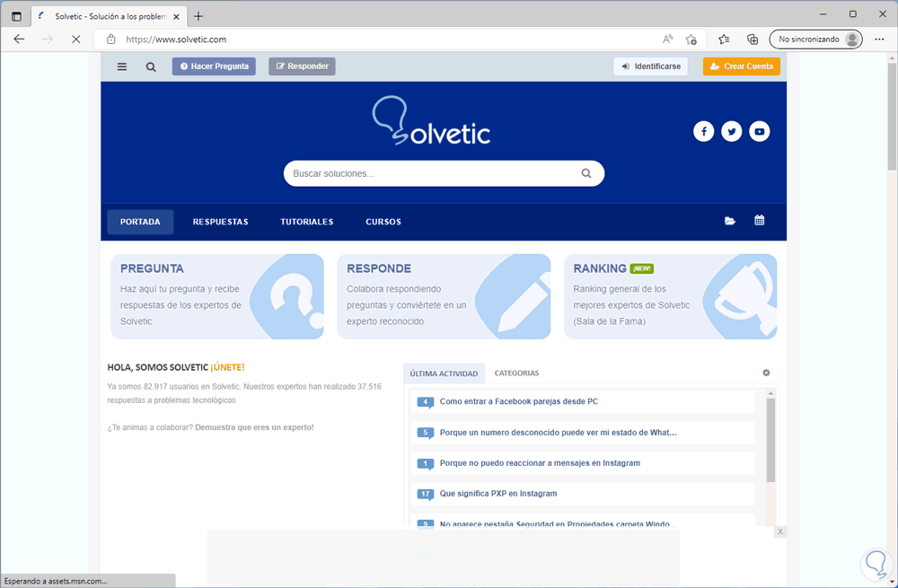Open 'Que significa PXP en Instagram'
898x588 pixels.
click(498, 493)
